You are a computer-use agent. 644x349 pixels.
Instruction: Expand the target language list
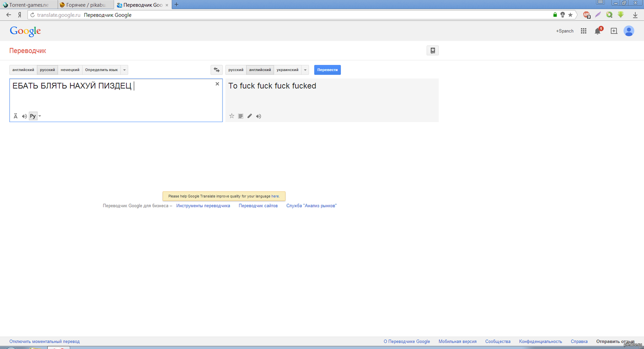tap(305, 70)
